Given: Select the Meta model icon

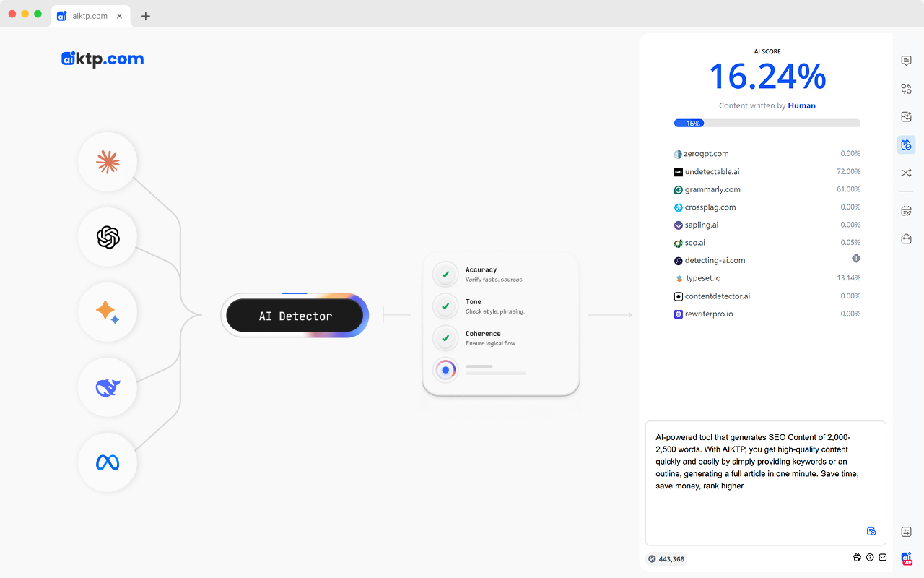Looking at the screenshot, I should pos(107,462).
